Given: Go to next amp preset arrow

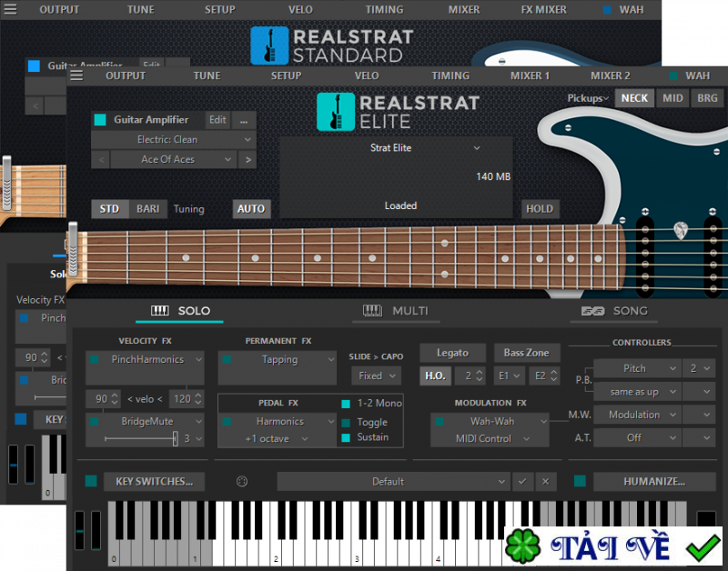Looking at the screenshot, I should tap(248, 159).
